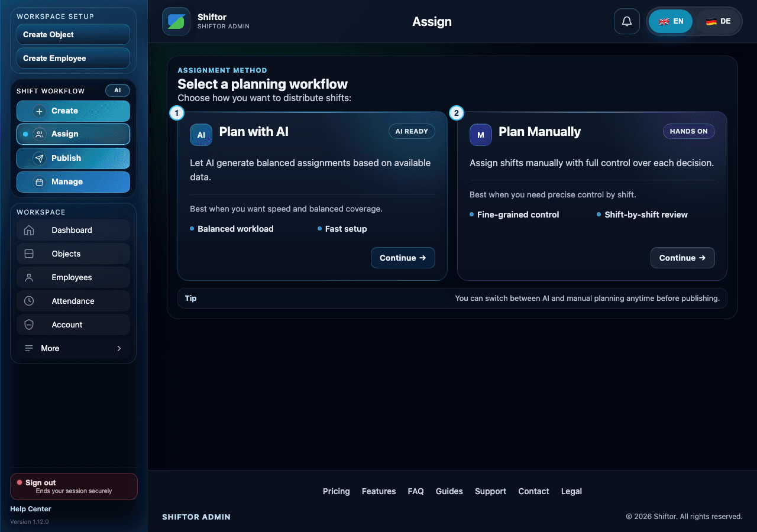Click the Objects box icon
Viewport: 757px width, 532px height.
click(29, 254)
